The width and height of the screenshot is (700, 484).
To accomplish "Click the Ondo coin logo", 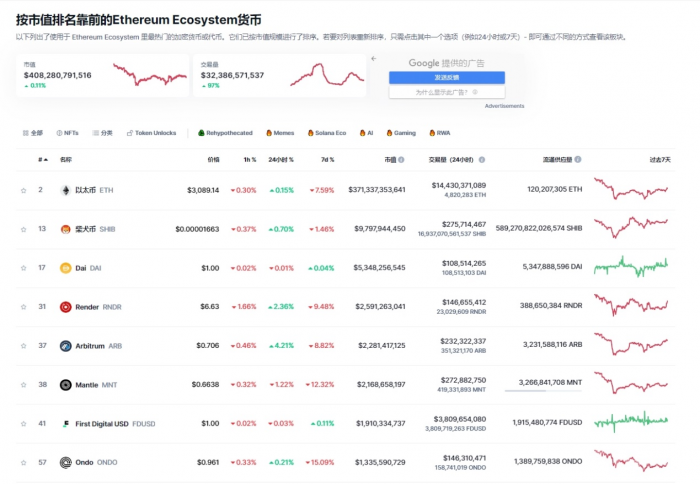I will [66, 463].
